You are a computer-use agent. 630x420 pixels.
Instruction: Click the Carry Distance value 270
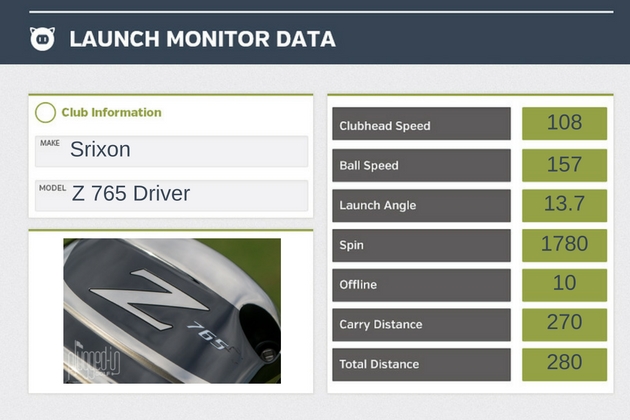pos(565,325)
